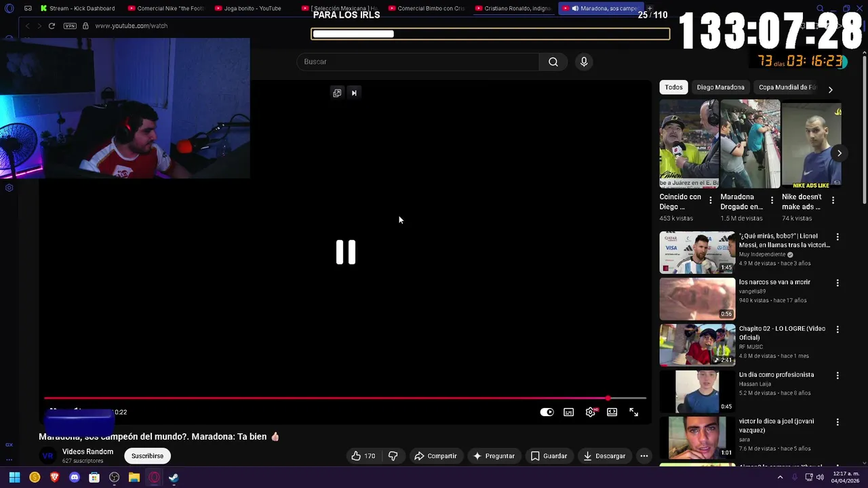Image resolution: width=868 pixels, height=488 pixels.
Task: Switch to the Comercial Bimbo browser tab
Action: (425, 8)
